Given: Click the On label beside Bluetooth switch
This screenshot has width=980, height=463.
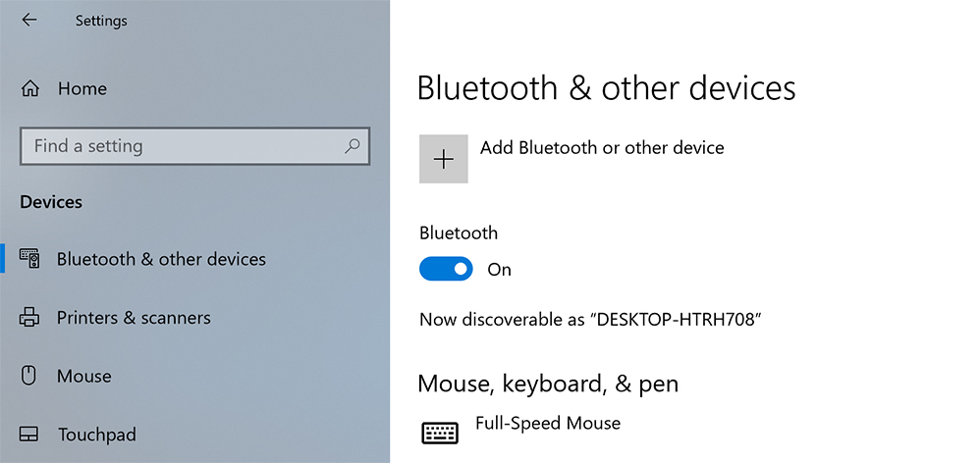Looking at the screenshot, I should click(x=500, y=270).
